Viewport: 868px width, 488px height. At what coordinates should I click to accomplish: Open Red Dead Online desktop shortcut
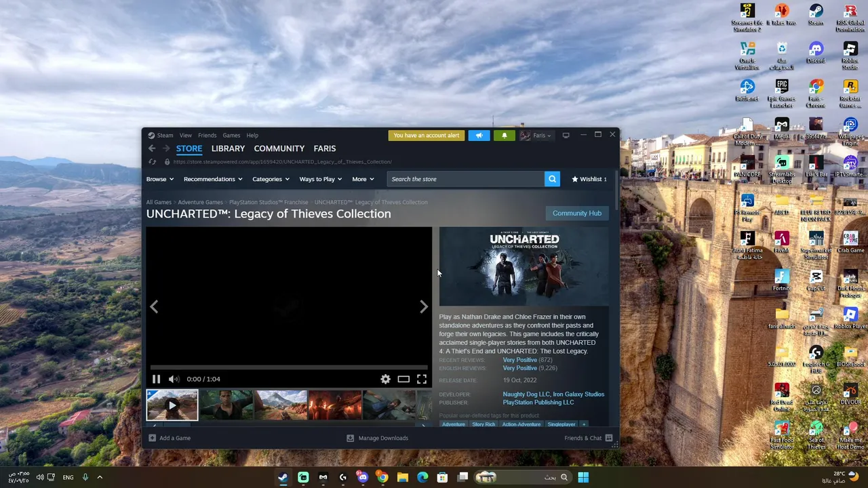click(x=781, y=397)
